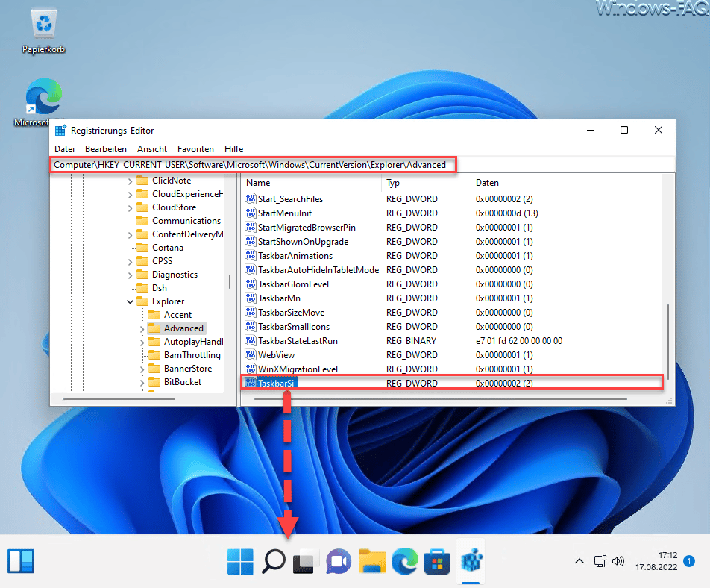This screenshot has height=588, width=710.
Task: Expand the AutoplayHandlers key
Action: (142, 343)
